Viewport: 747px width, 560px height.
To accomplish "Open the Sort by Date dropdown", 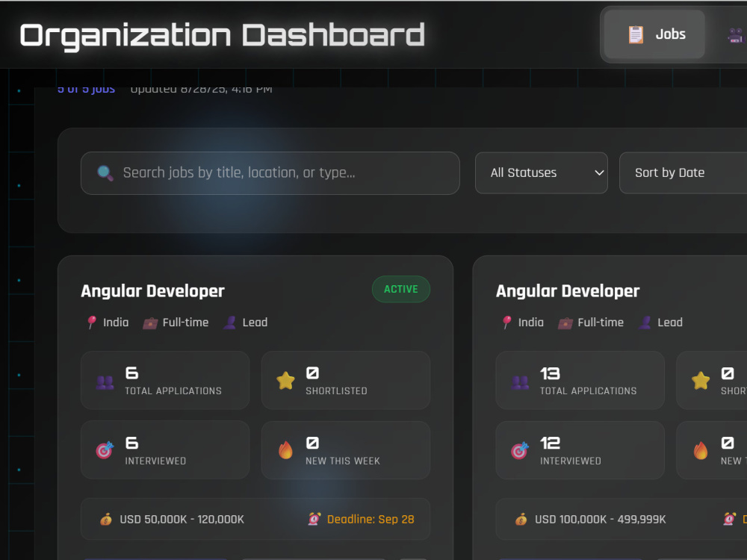I will coord(684,173).
